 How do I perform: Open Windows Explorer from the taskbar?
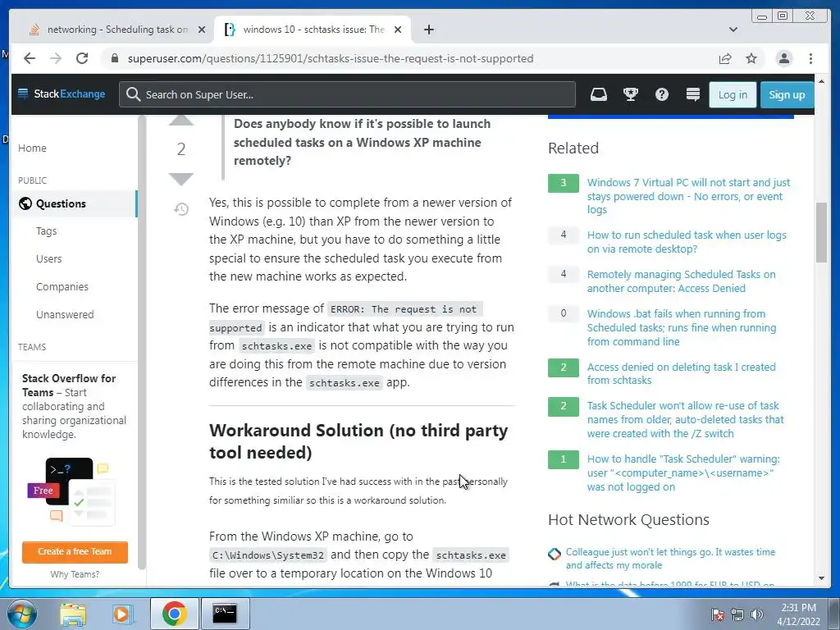[73, 614]
